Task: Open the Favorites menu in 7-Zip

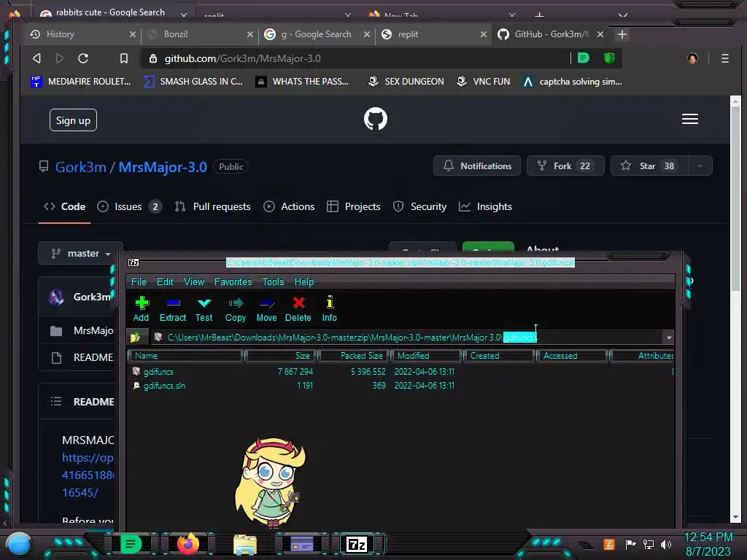Action: pyautogui.click(x=233, y=281)
